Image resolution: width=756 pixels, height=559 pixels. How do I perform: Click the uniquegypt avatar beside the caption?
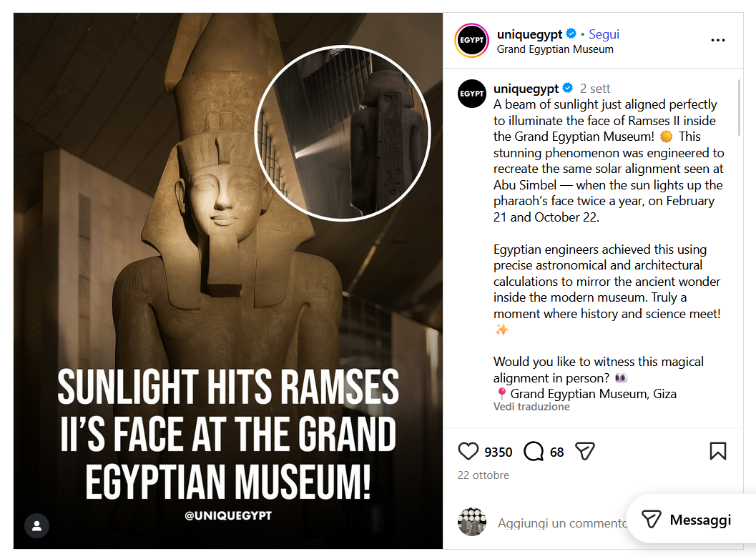pyautogui.click(x=471, y=94)
